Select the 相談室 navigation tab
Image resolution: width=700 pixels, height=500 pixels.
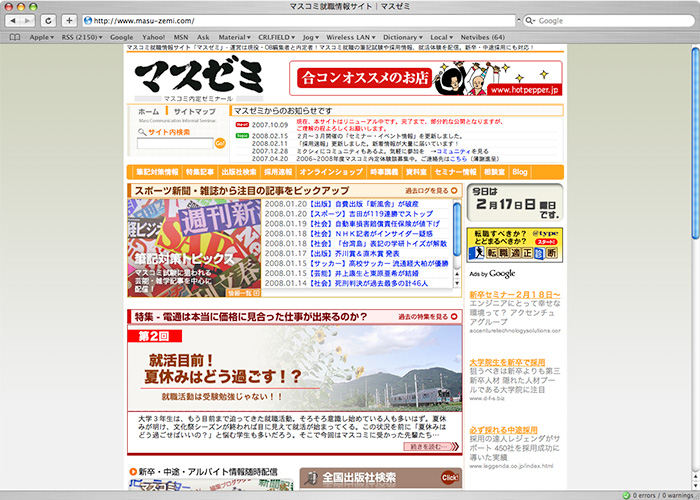point(494,172)
